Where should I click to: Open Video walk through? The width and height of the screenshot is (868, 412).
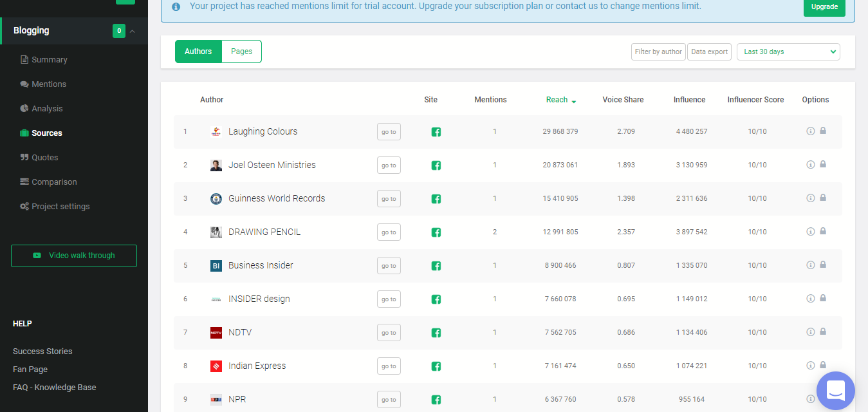coord(74,256)
